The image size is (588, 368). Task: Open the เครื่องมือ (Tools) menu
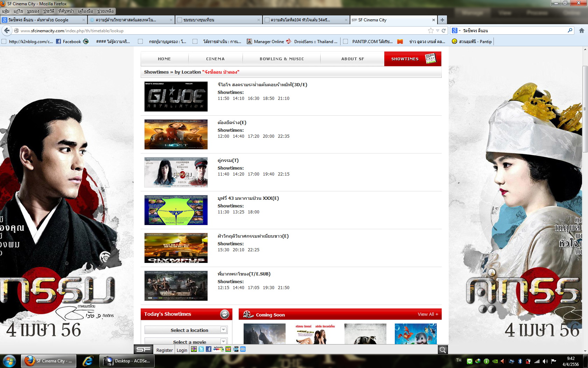click(85, 11)
